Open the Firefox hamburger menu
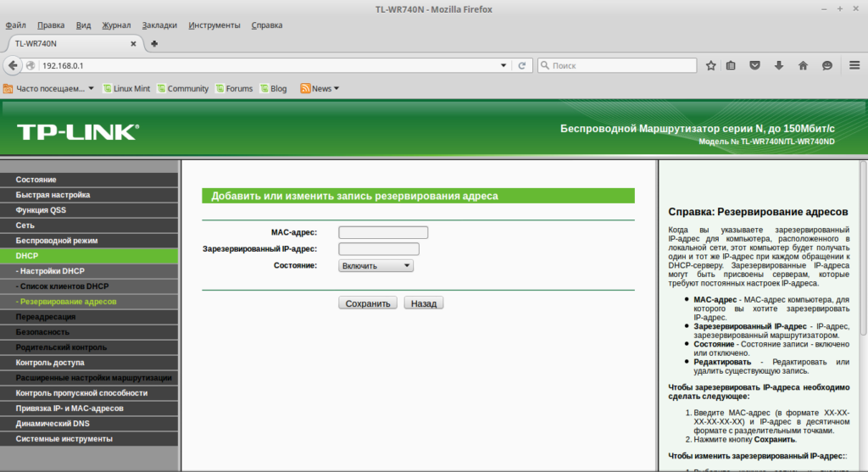Image resolution: width=868 pixels, height=472 pixels. point(854,65)
